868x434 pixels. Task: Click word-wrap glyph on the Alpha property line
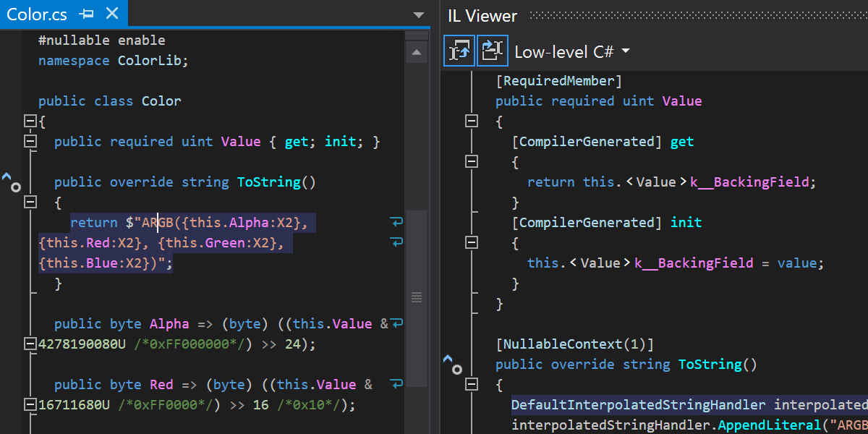coord(396,323)
